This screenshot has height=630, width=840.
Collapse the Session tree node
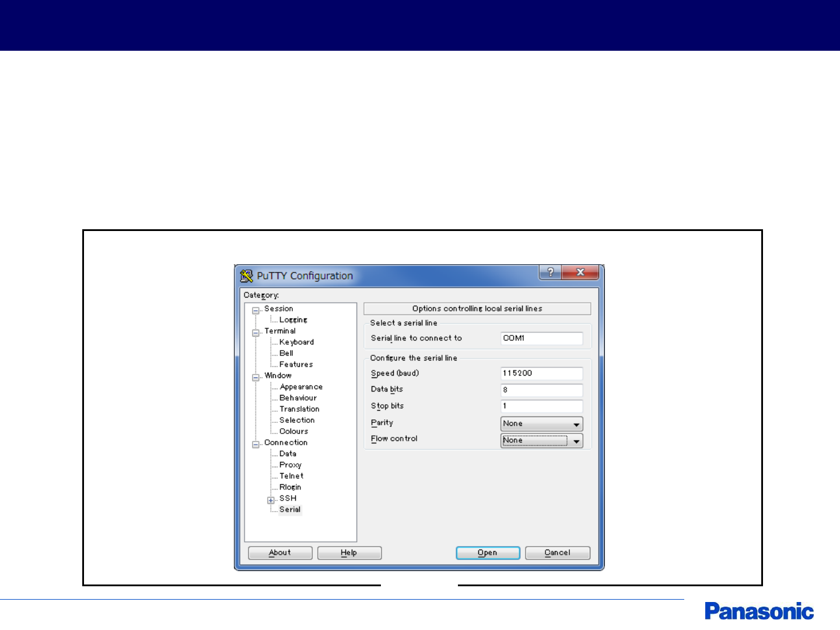click(256, 310)
